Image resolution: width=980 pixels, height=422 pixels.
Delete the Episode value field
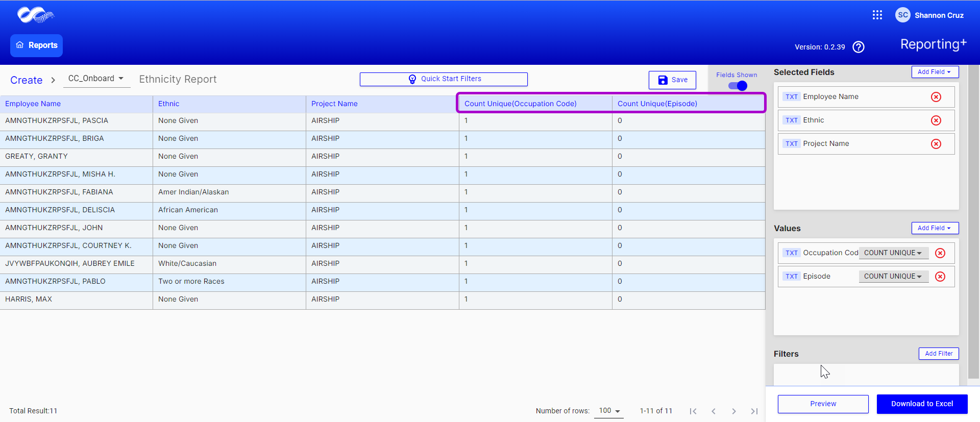pos(940,277)
